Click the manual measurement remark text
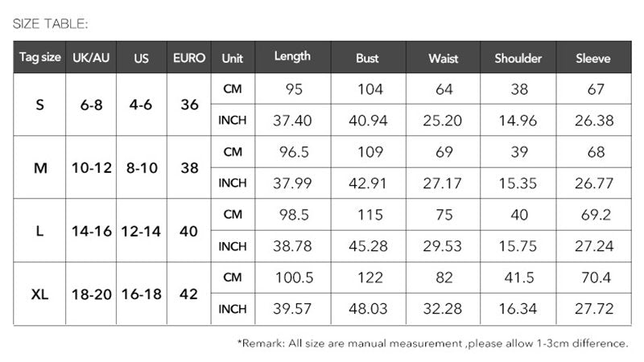This screenshot has width=644, height=362. click(x=433, y=343)
